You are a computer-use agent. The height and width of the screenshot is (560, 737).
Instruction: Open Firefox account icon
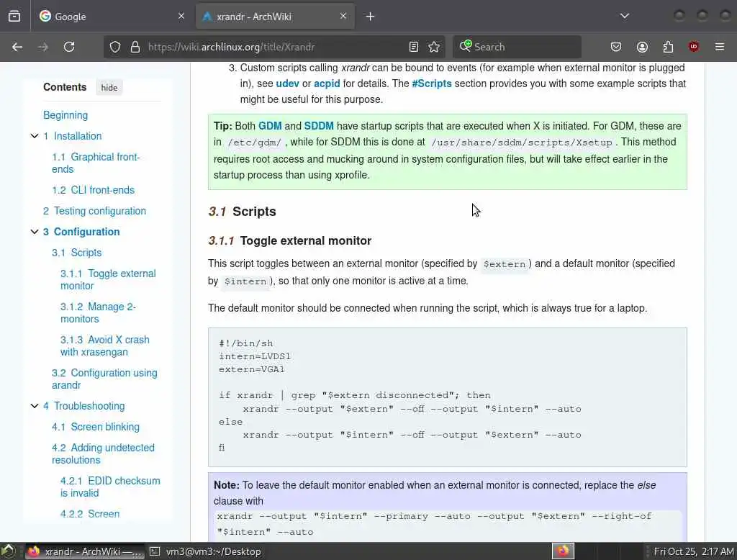coord(642,47)
